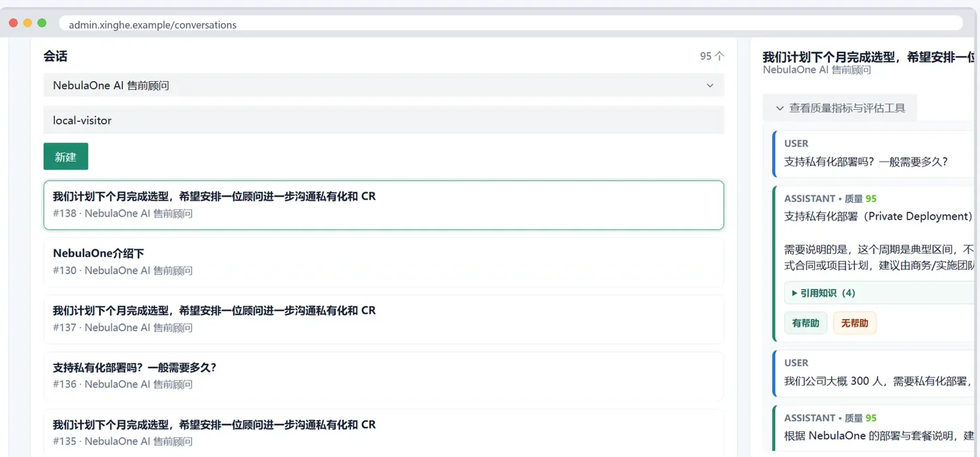Click the USER message 我们公司大概 300 人
Image resolution: width=980 pixels, height=457 pixels.
point(878,381)
